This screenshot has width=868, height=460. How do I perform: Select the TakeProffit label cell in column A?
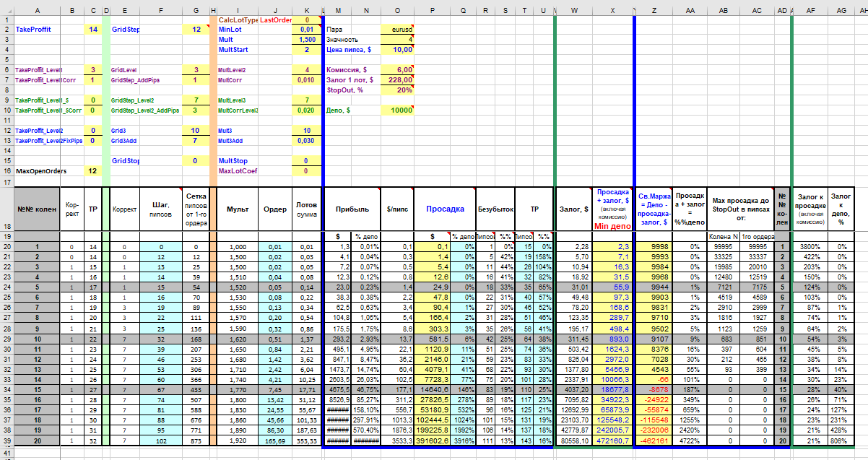coord(38,30)
